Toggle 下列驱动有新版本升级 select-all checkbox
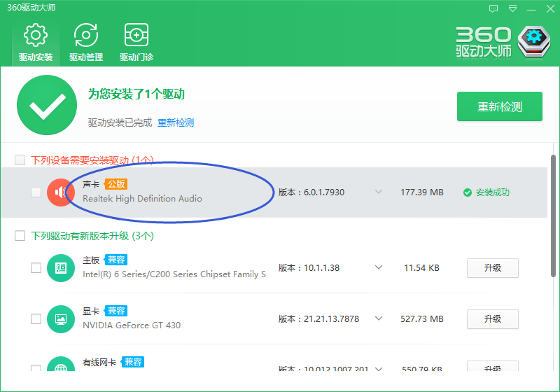Image resolution: width=560 pixels, height=392 pixels. click(20, 236)
